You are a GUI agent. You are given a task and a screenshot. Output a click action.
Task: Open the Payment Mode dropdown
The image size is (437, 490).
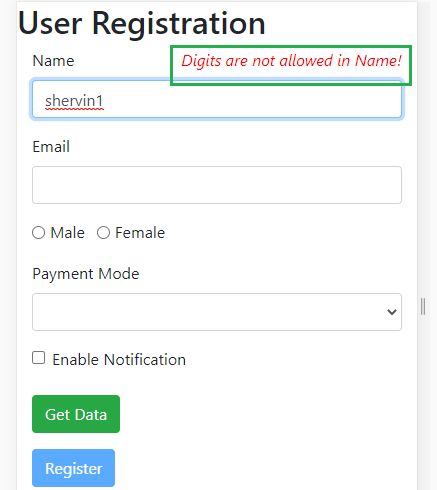[x=217, y=312]
